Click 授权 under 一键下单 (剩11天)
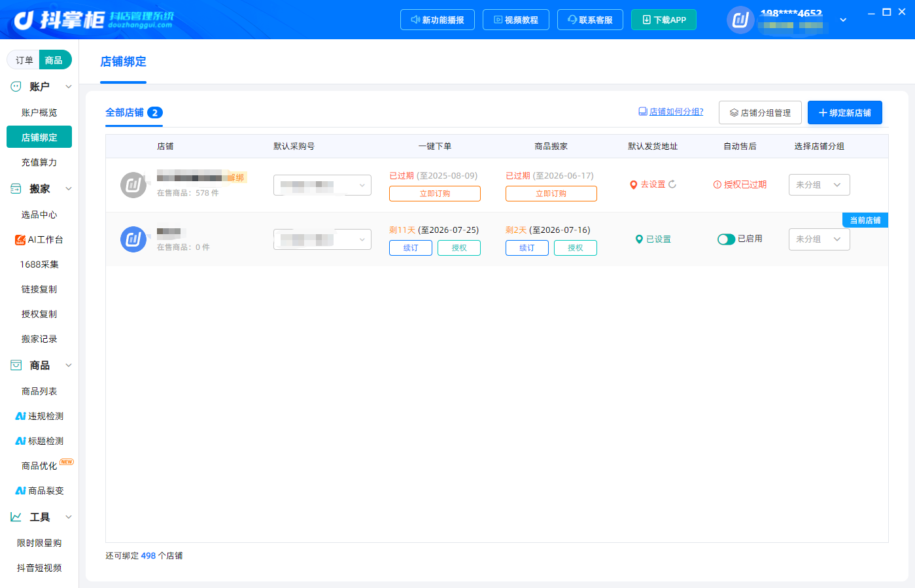This screenshot has width=915, height=588. (x=459, y=248)
